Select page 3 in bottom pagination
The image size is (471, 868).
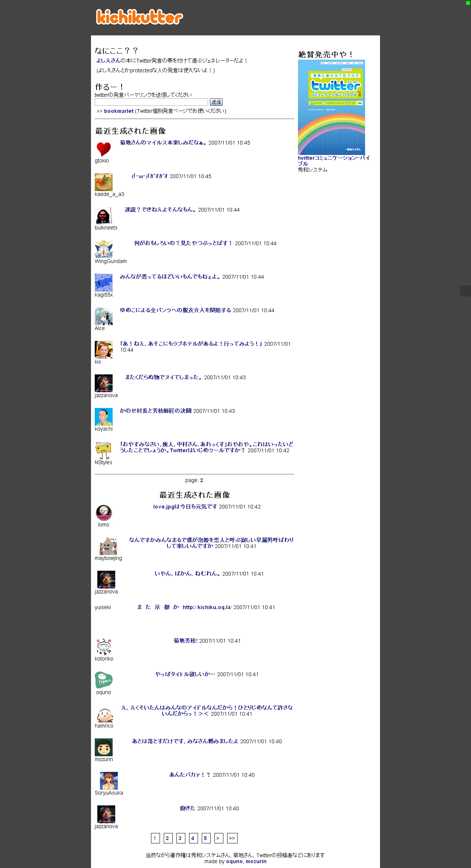[180, 838]
